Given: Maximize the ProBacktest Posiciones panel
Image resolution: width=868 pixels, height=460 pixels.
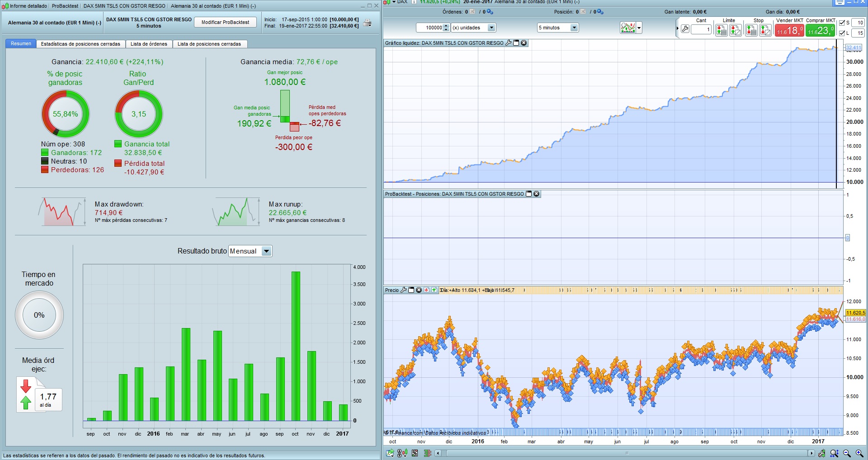Looking at the screenshot, I should (528, 194).
